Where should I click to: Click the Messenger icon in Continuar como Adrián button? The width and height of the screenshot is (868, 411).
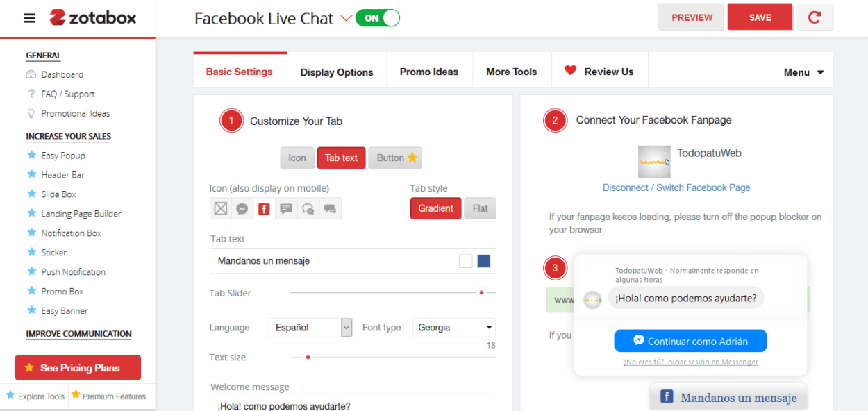pos(639,341)
